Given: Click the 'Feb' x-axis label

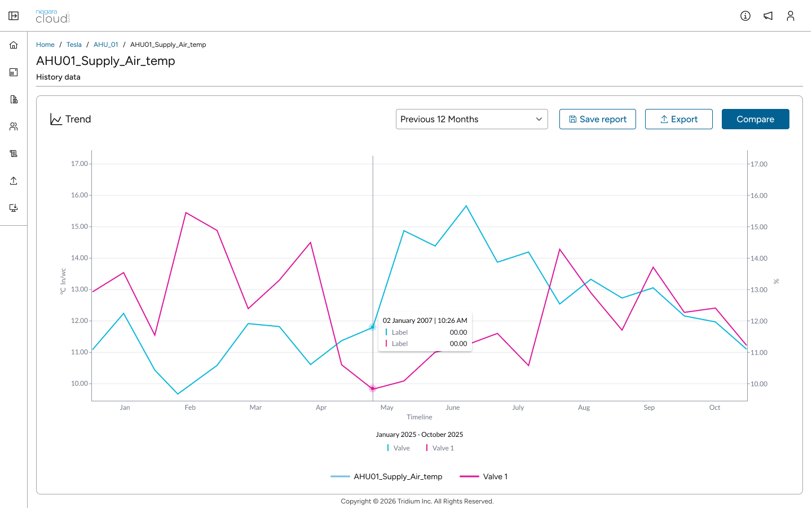Looking at the screenshot, I should pyautogui.click(x=190, y=408).
